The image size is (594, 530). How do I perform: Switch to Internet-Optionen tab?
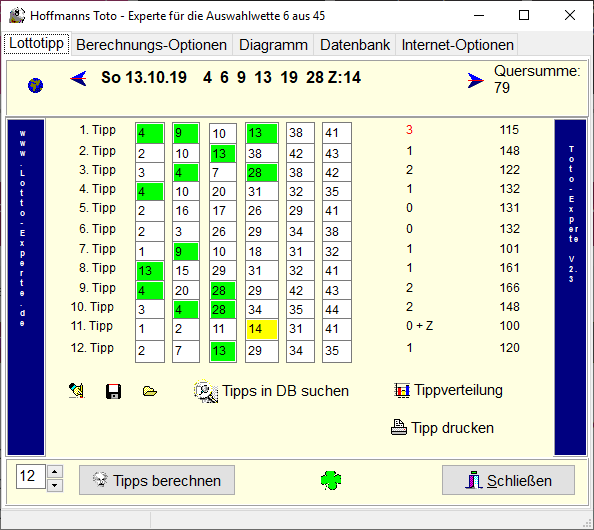tap(457, 45)
